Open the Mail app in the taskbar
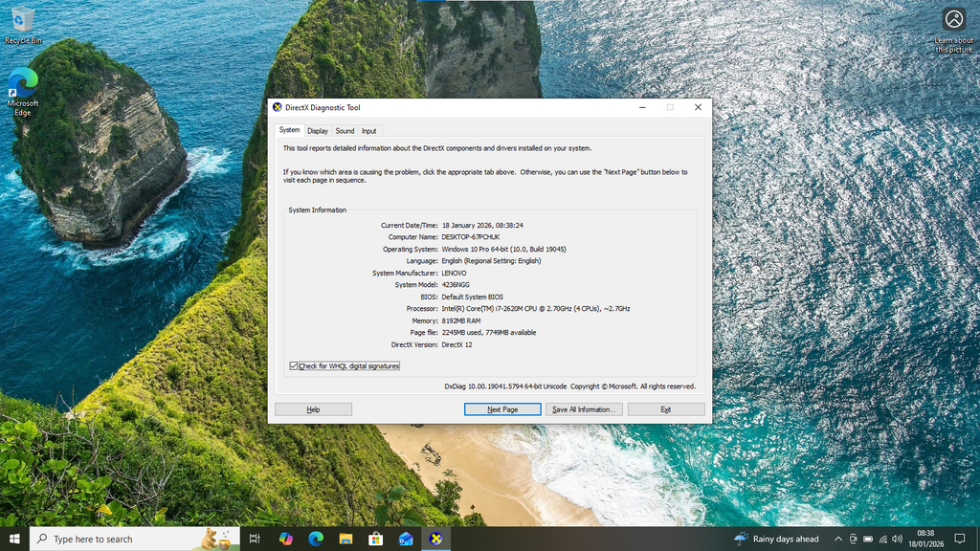 (406, 539)
